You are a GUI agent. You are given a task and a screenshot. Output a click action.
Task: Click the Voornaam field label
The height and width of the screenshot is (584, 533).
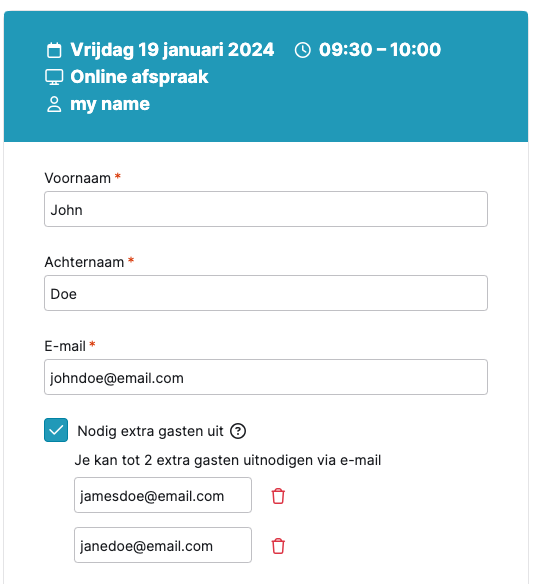click(77, 178)
